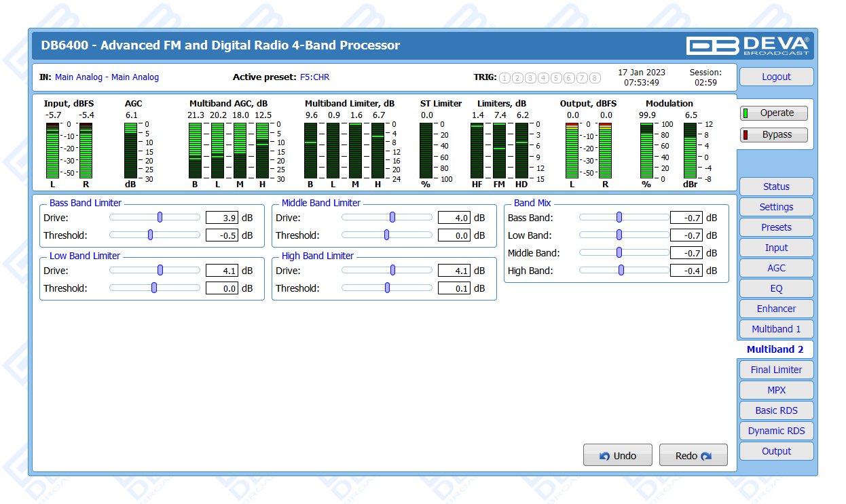The height and width of the screenshot is (504, 846).
Task: Click the active preset F5:CHR link
Action: (x=314, y=77)
